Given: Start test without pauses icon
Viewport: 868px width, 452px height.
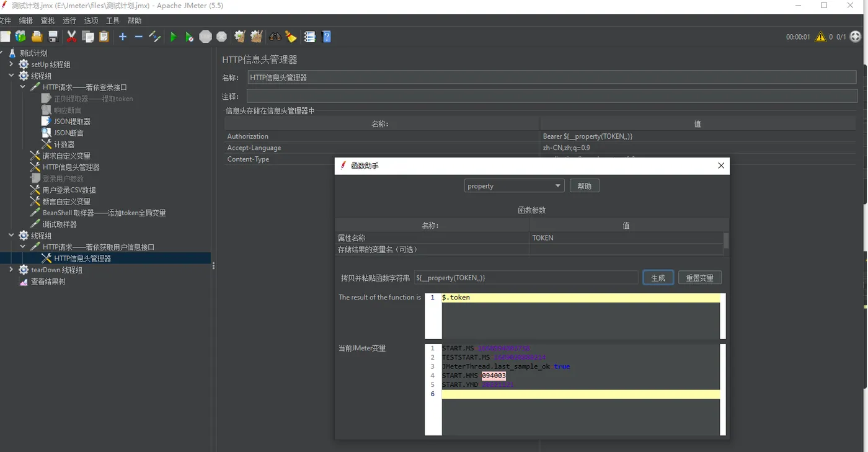Looking at the screenshot, I should coord(189,37).
